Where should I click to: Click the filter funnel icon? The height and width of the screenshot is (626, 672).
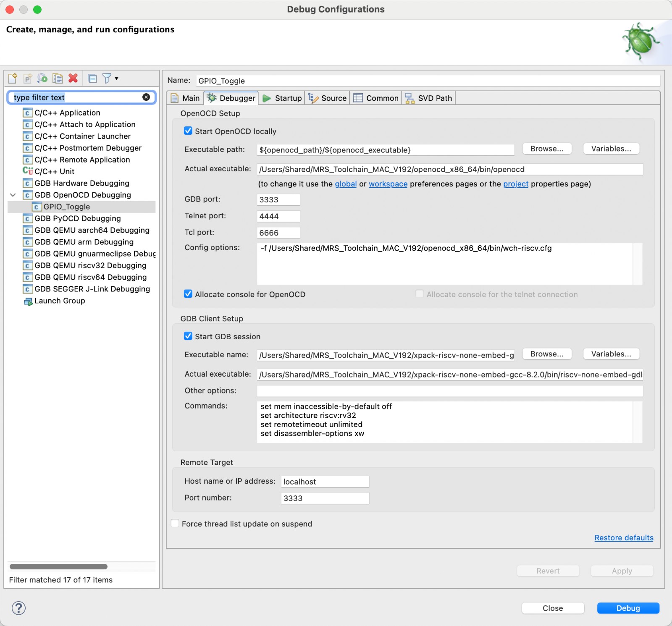point(107,78)
